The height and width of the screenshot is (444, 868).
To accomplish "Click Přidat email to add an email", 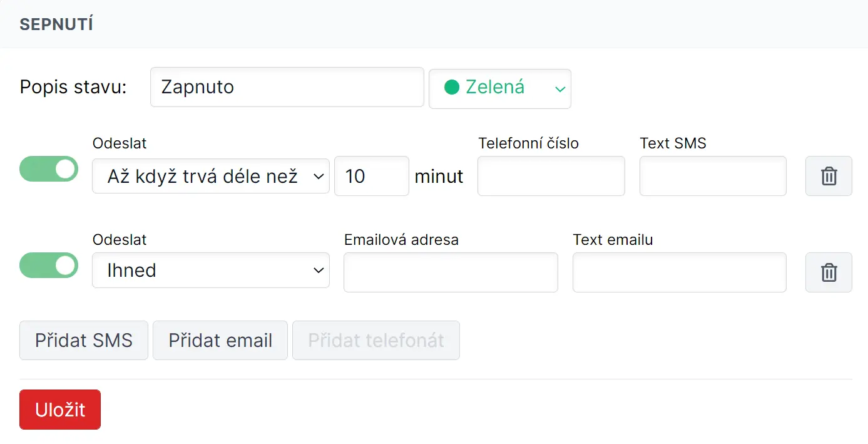I will pyautogui.click(x=220, y=340).
